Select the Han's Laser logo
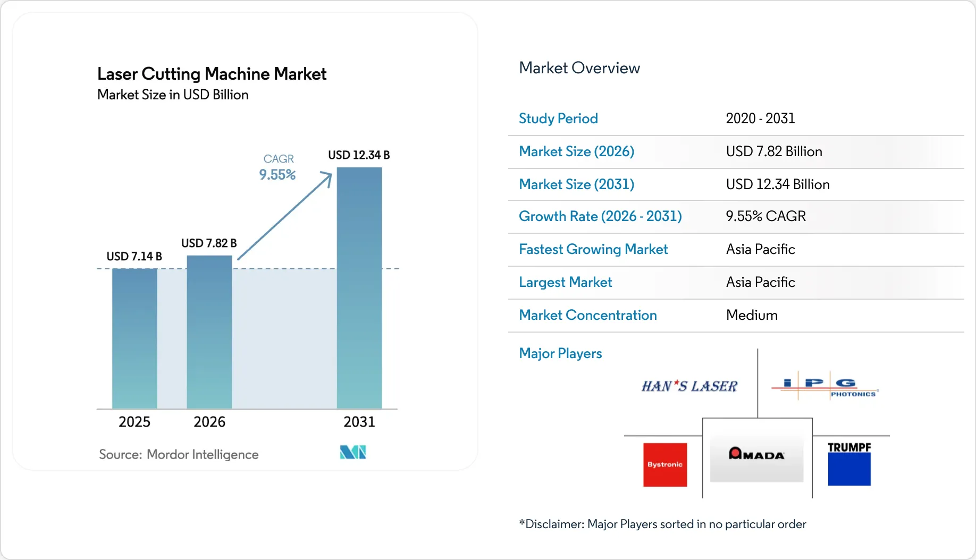976x560 pixels. (689, 386)
